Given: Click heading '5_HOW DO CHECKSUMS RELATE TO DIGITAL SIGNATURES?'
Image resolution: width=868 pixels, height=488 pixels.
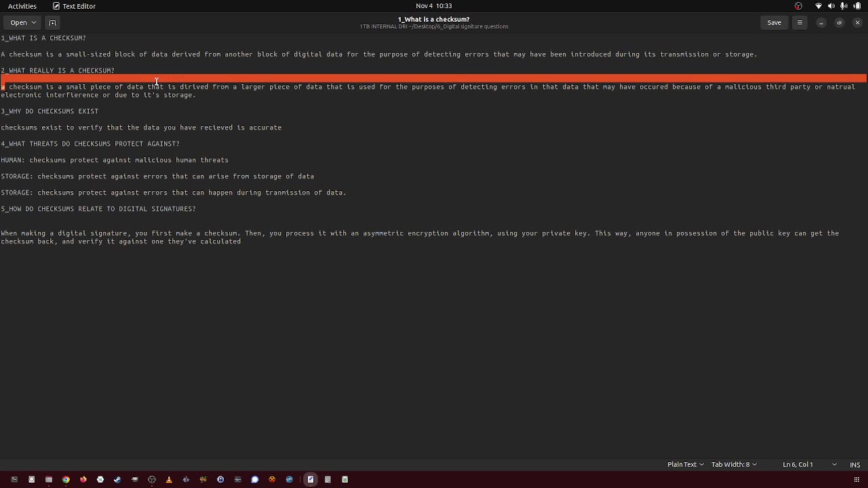Looking at the screenshot, I should (98, 209).
